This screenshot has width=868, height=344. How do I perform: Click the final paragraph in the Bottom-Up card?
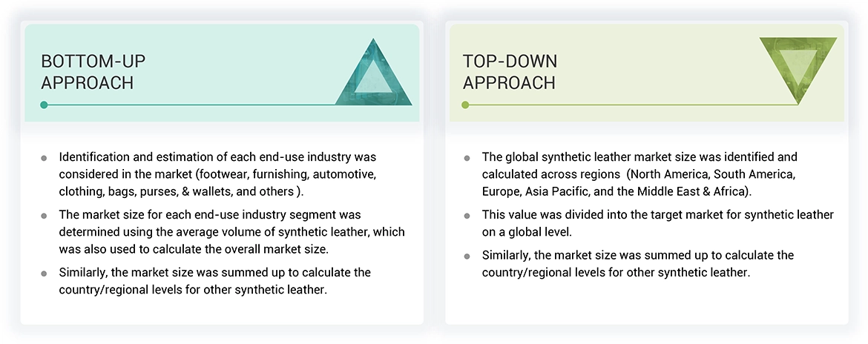pyautogui.click(x=215, y=282)
